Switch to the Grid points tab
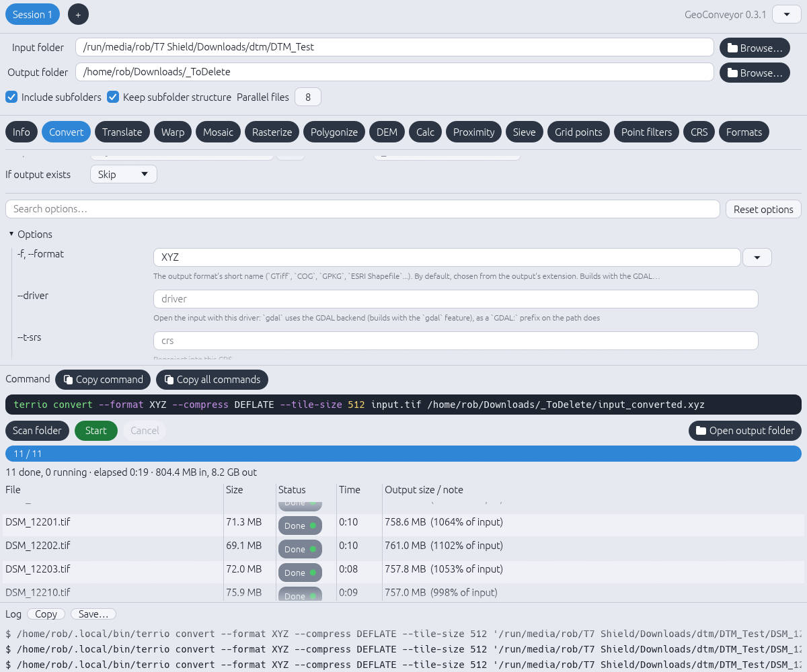The image size is (807, 672). (578, 132)
